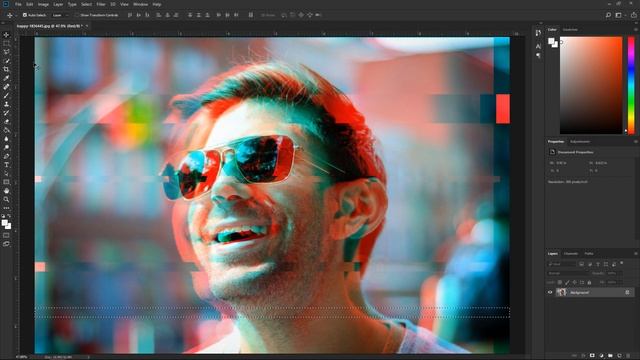Open the blend mode dropdown
Image resolution: width=640 pixels, height=360 pixels.
coord(567,273)
